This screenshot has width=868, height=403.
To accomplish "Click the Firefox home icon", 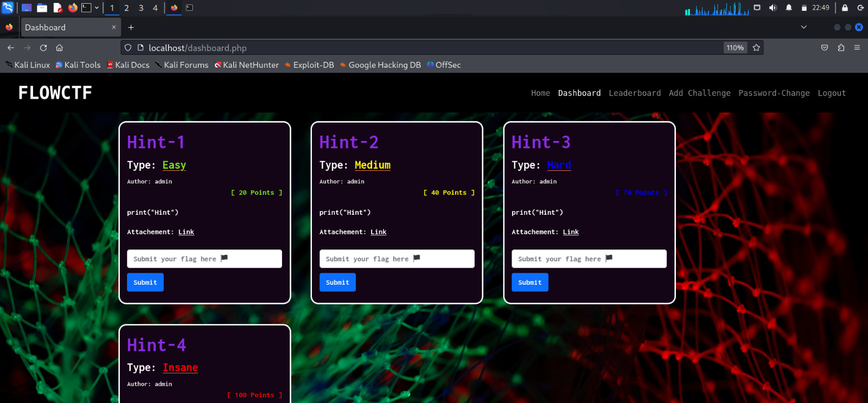I will click(60, 48).
